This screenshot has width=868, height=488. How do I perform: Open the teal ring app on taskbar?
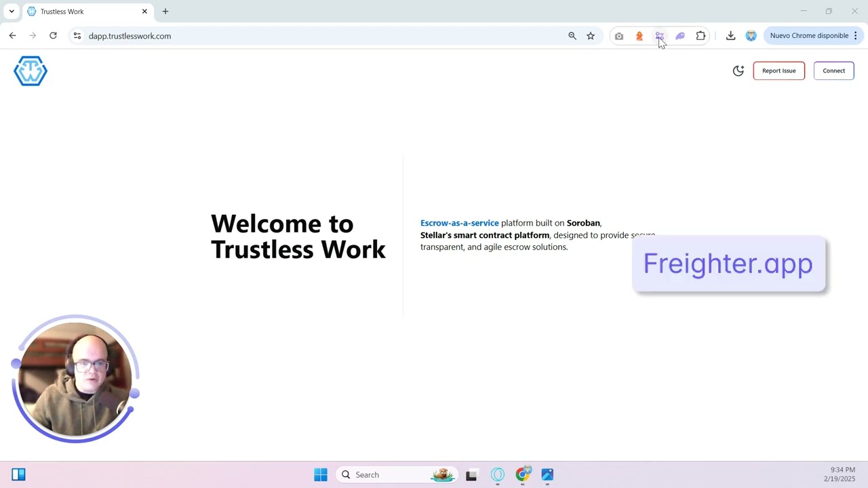click(x=498, y=474)
